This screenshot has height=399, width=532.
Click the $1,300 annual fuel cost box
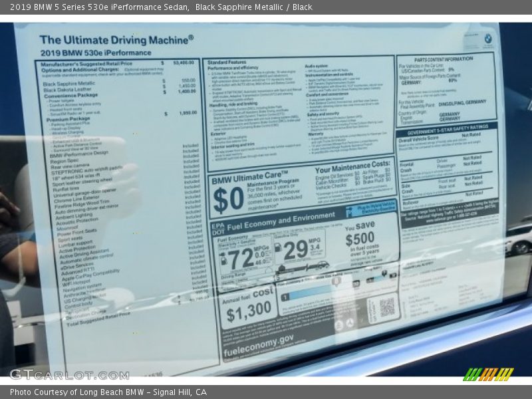pos(247,307)
